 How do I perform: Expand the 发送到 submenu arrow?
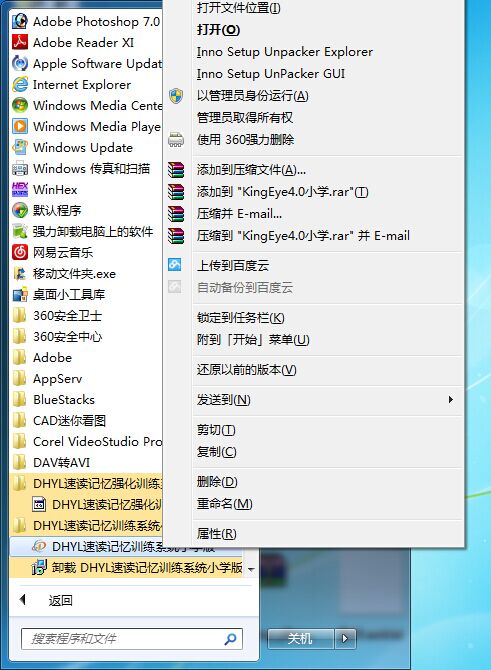pyautogui.click(x=450, y=400)
